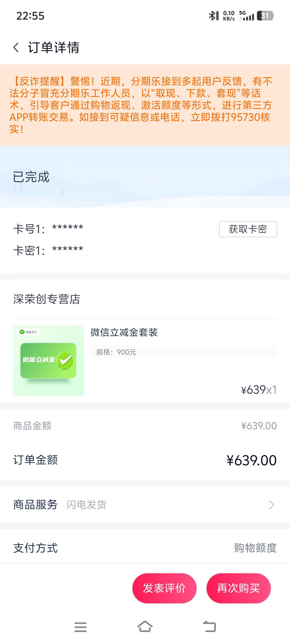Tap the Bluetooth status bar icon
The height and width of the screenshot is (644, 290).
pos(213,16)
